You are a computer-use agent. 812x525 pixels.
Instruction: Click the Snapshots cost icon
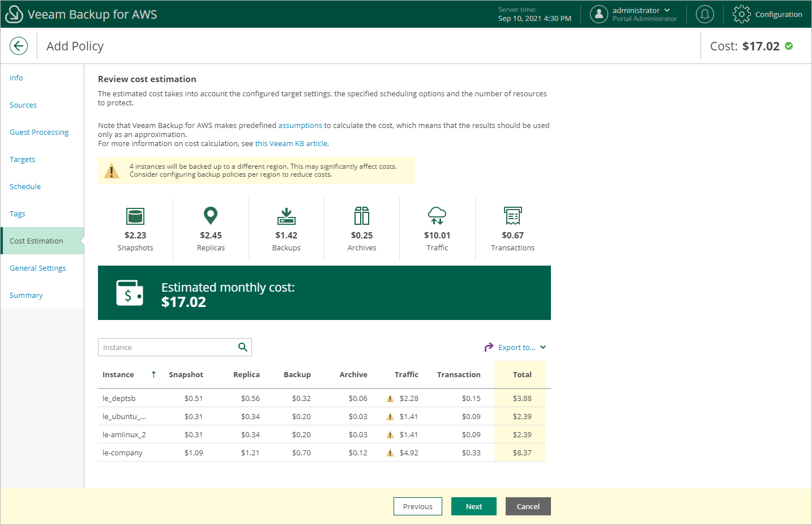point(135,216)
